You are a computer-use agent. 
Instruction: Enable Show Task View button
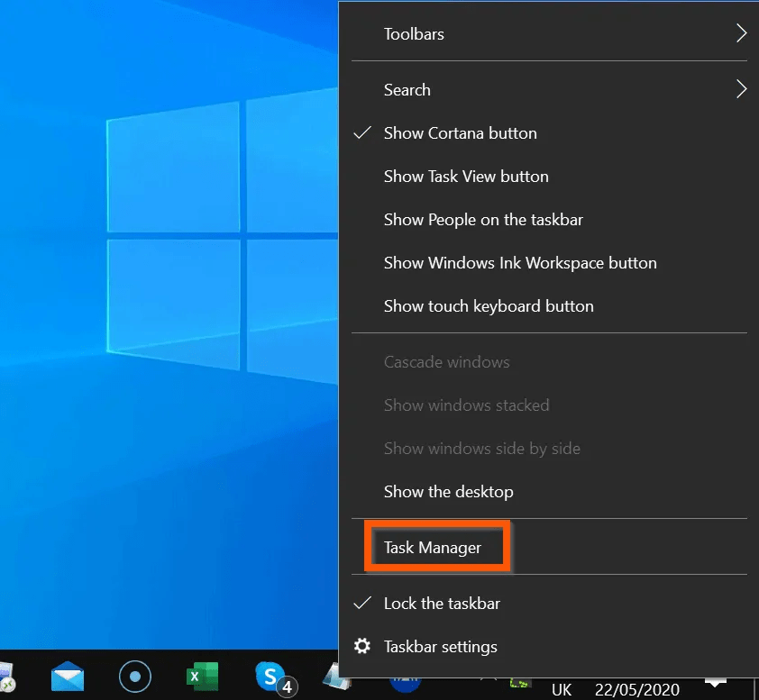[466, 176]
